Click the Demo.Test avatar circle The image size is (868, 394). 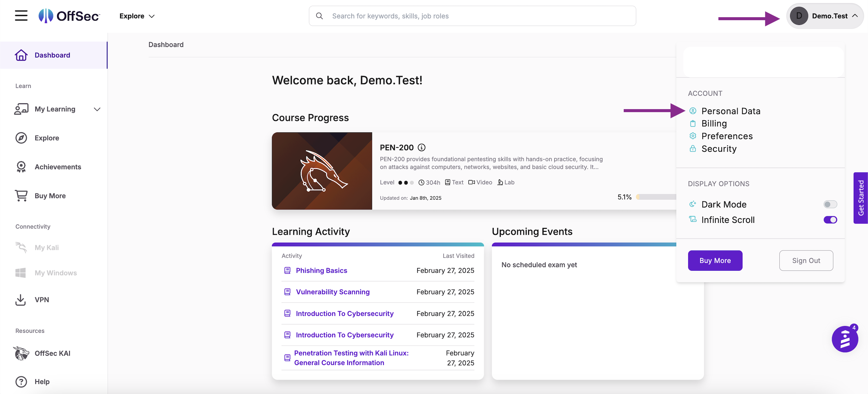[x=799, y=16]
